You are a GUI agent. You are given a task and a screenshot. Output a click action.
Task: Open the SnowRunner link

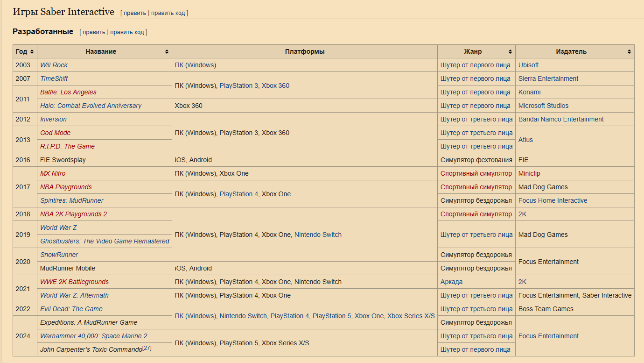(59, 255)
